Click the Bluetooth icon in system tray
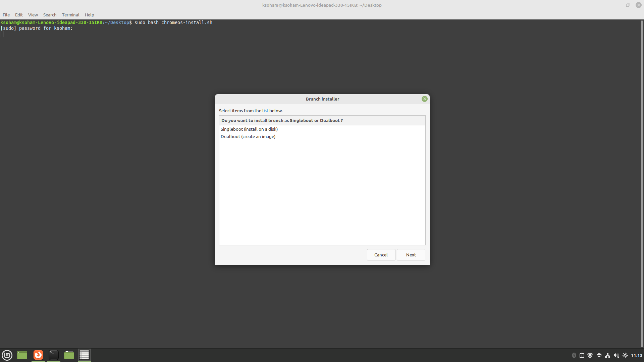Viewport: 644px width, 362px height. pyautogui.click(x=574, y=355)
